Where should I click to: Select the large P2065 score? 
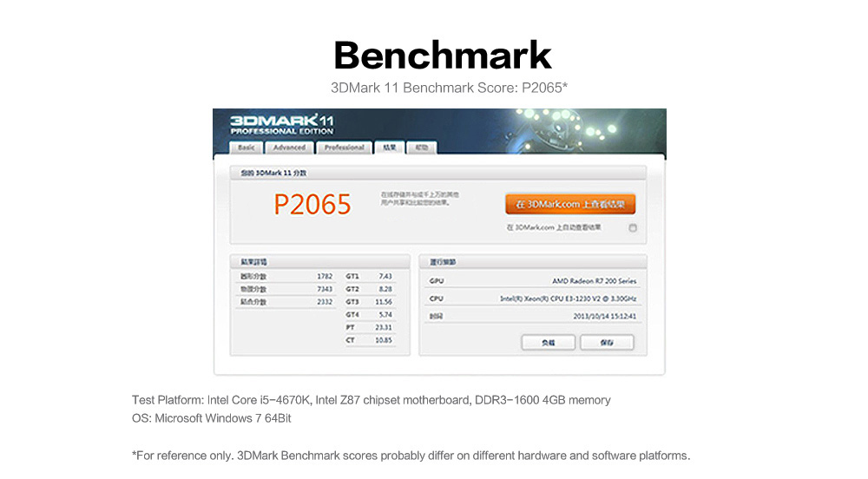312,205
